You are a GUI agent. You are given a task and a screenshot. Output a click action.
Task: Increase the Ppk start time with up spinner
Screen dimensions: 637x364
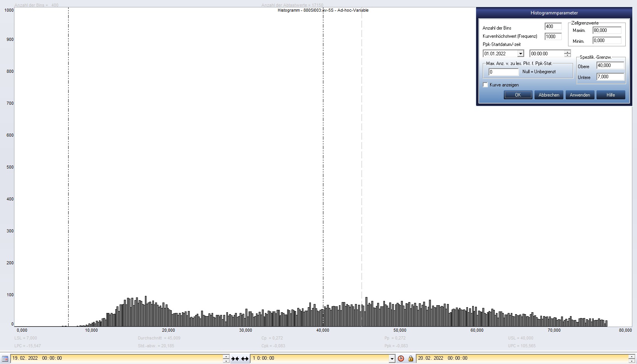click(x=568, y=52)
